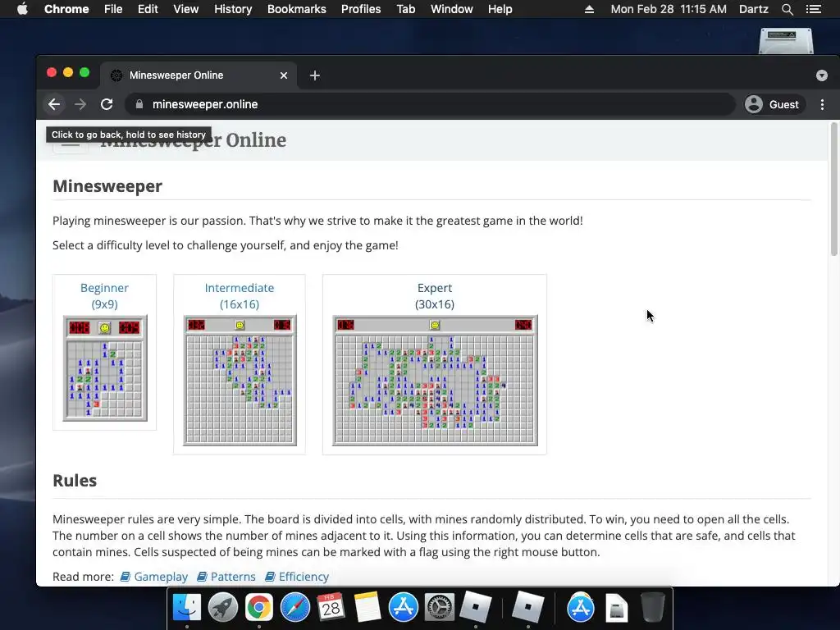Open the Help menu
This screenshot has height=630, width=840.
point(500,9)
